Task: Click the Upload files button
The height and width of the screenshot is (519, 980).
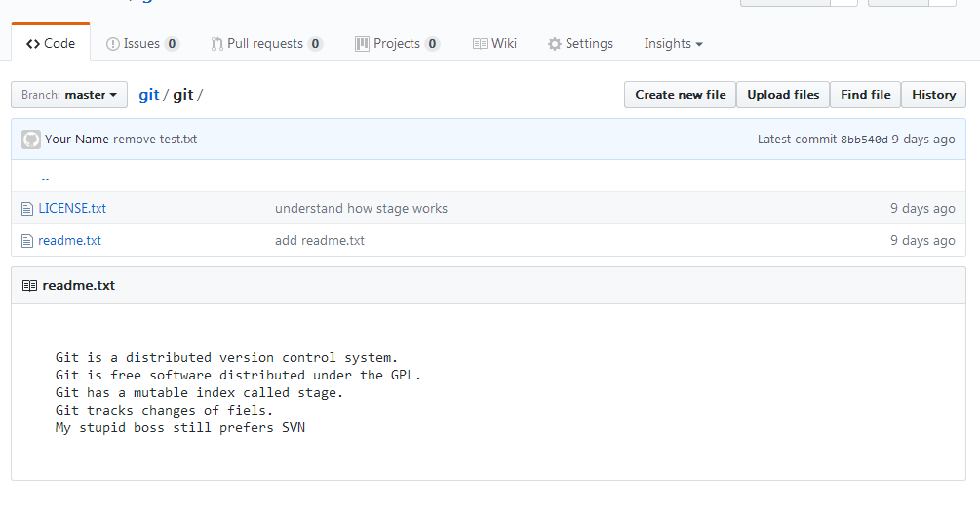Action: (782, 95)
